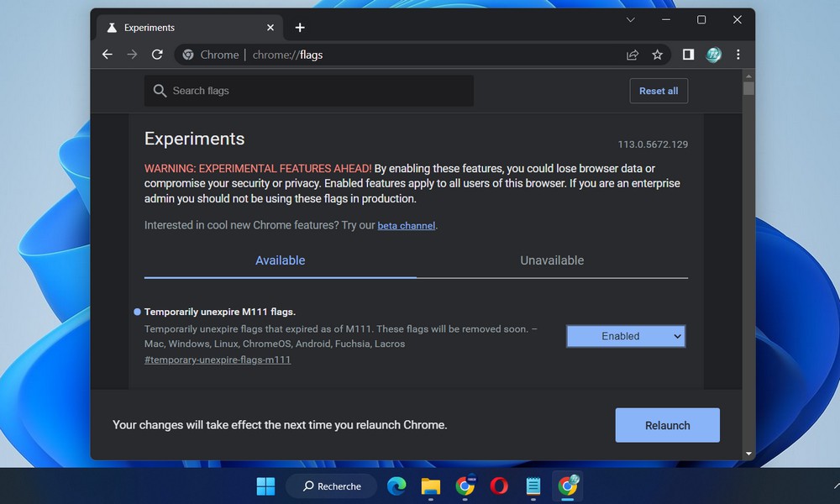Click the Temporarily unexpire M111 flags title
Viewport: 840px width, 504px height.
click(219, 312)
